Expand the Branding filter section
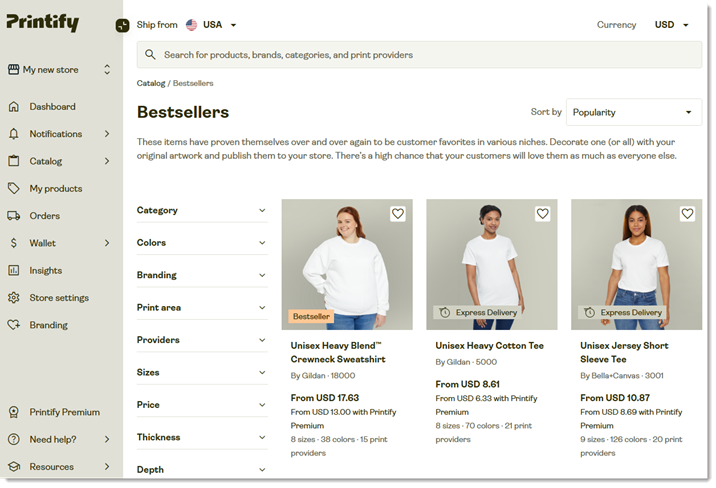 coord(202,275)
